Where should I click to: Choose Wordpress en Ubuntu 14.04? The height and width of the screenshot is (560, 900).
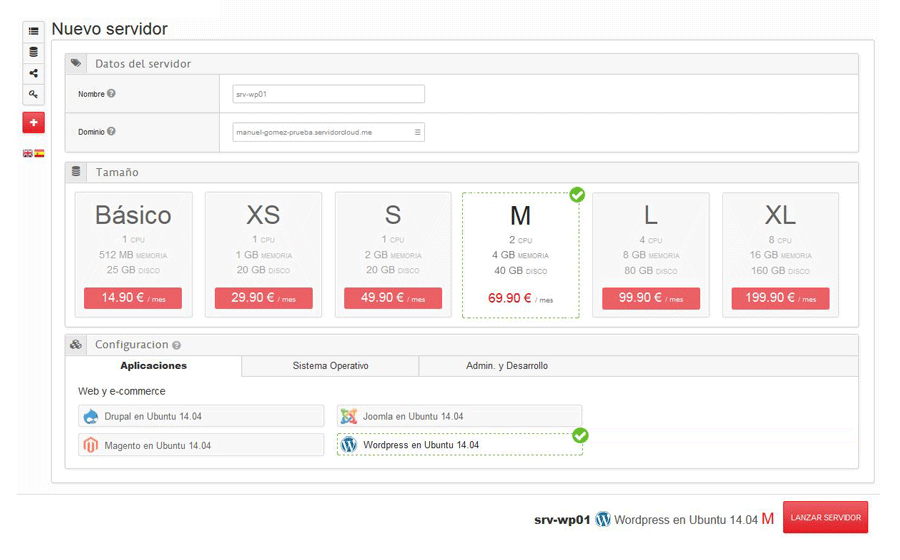459,445
